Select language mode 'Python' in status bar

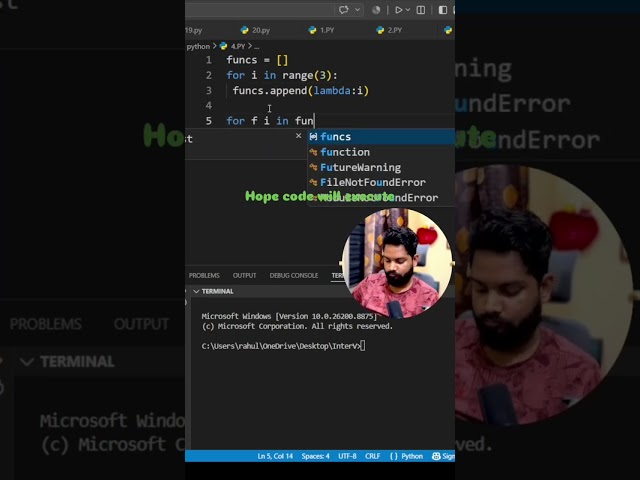(412, 456)
